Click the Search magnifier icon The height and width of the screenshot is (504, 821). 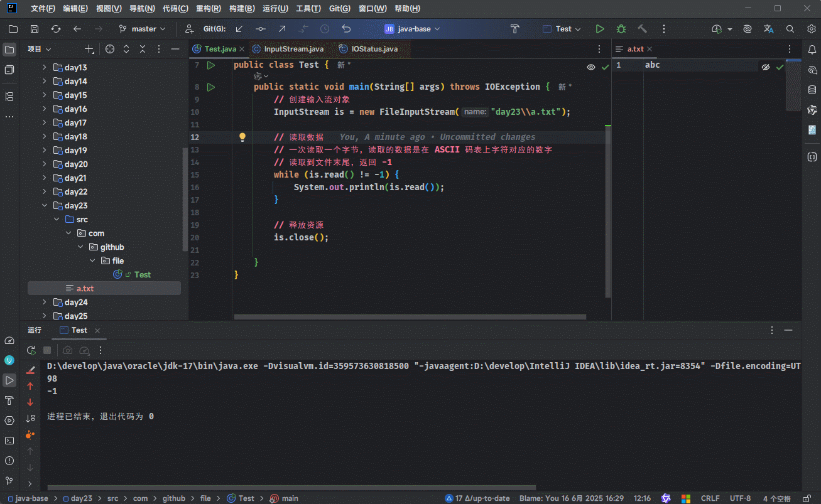[790, 29]
